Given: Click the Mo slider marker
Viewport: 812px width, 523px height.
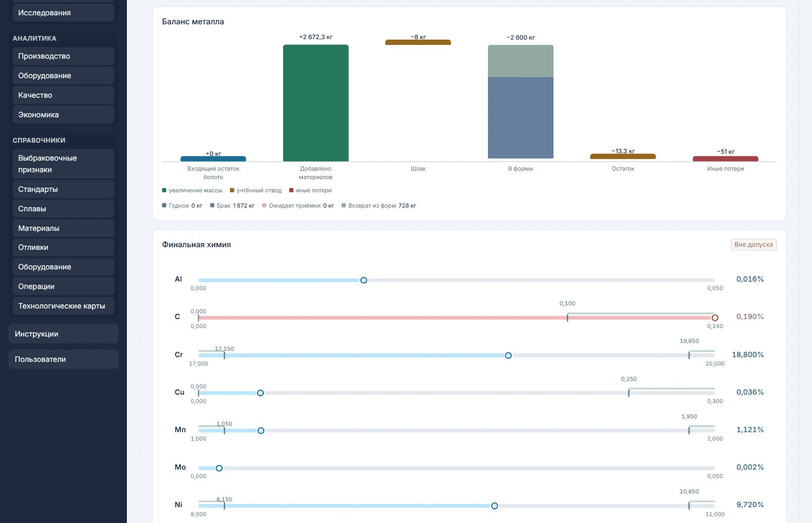Looking at the screenshot, I should click(x=219, y=468).
